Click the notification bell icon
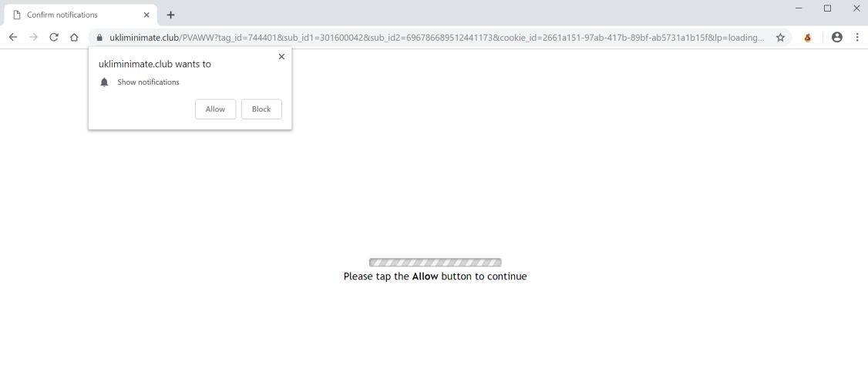Viewport: 868px width, 375px height. (x=104, y=82)
